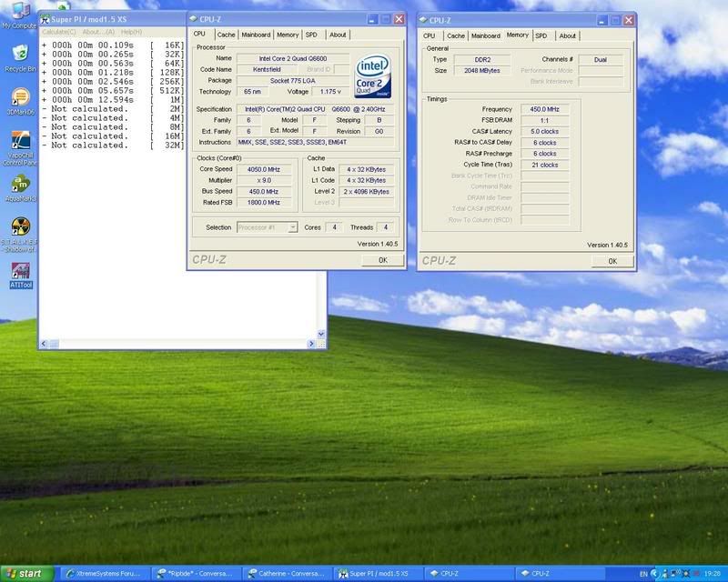Activate Super PI / mod1.5 XS taskbar button
Viewport: 728px width, 582px height.
coord(378,574)
